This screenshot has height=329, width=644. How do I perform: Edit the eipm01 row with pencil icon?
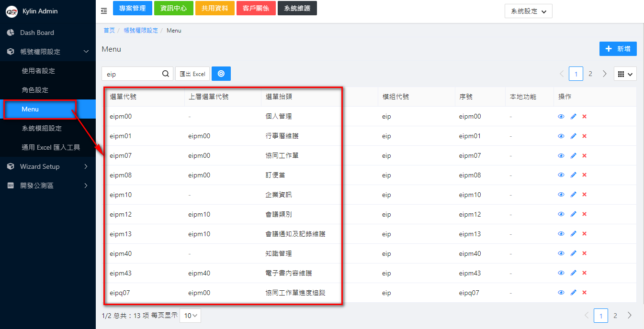tap(573, 136)
